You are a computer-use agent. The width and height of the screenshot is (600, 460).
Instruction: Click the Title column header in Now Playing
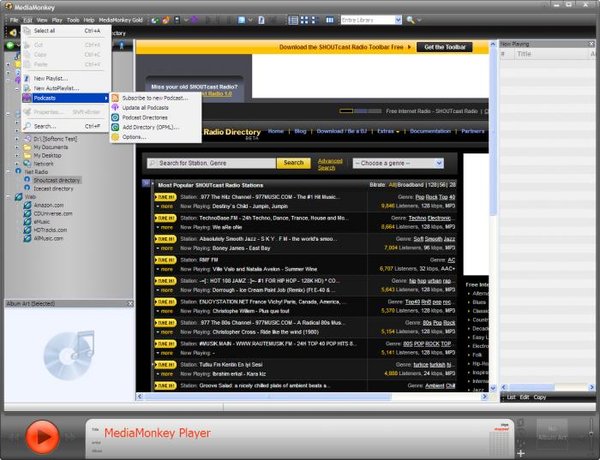click(x=551, y=54)
